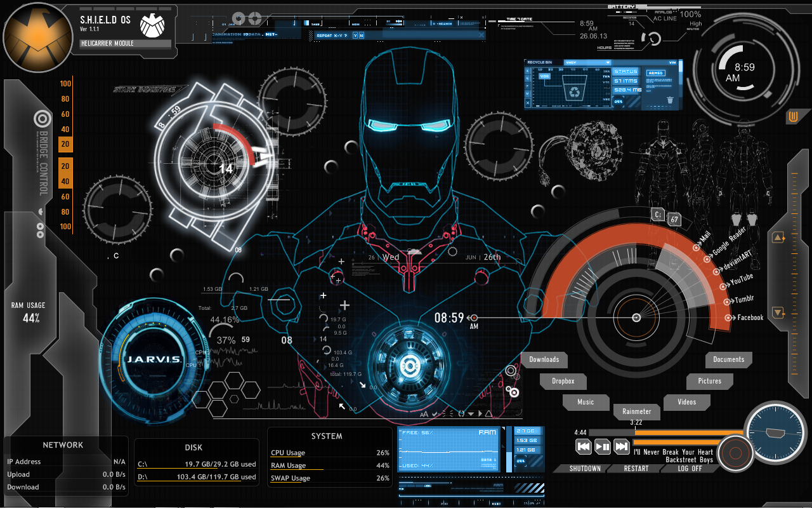Click the LOG OFF button

pos(690,469)
